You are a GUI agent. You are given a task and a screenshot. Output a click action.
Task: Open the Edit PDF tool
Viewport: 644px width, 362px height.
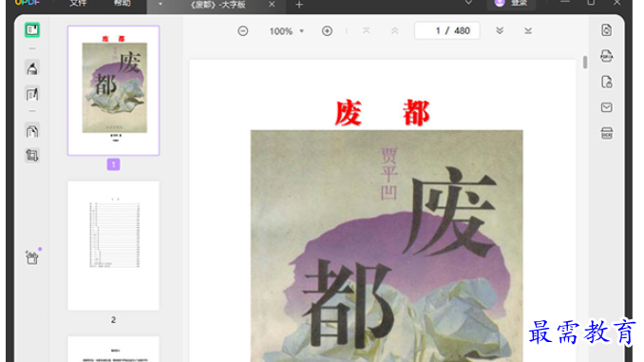(x=32, y=94)
